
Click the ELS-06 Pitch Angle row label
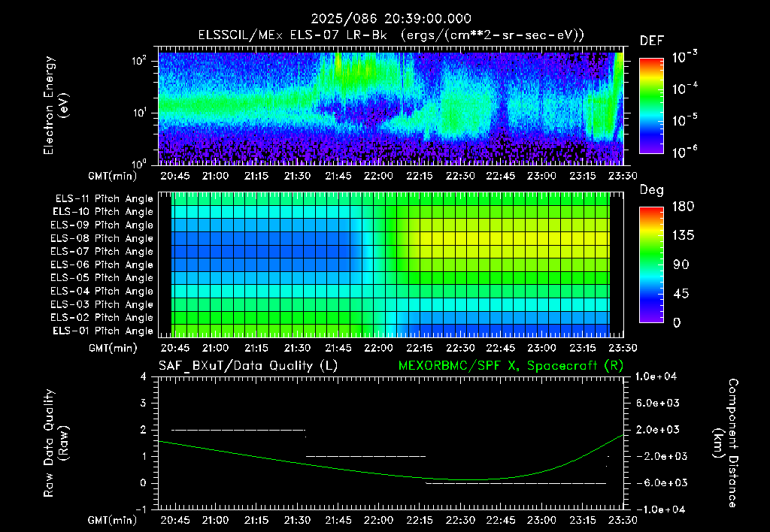[102, 264]
